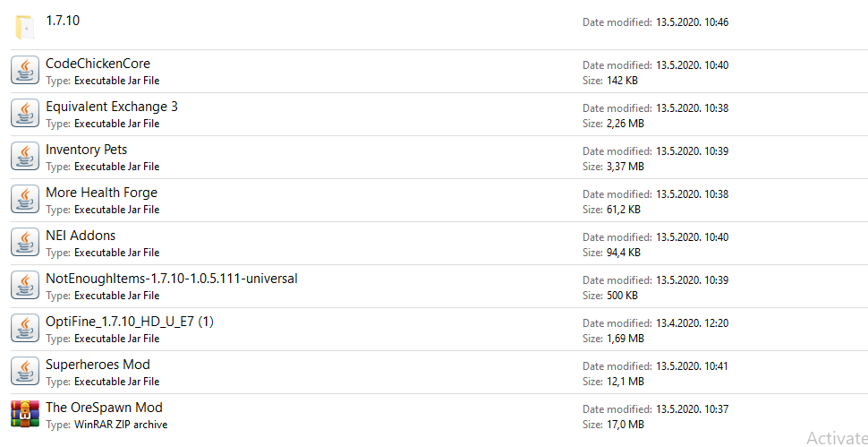Click the NEI Addons file name
This screenshot has height=447, width=868.
(x=81, y=236)
